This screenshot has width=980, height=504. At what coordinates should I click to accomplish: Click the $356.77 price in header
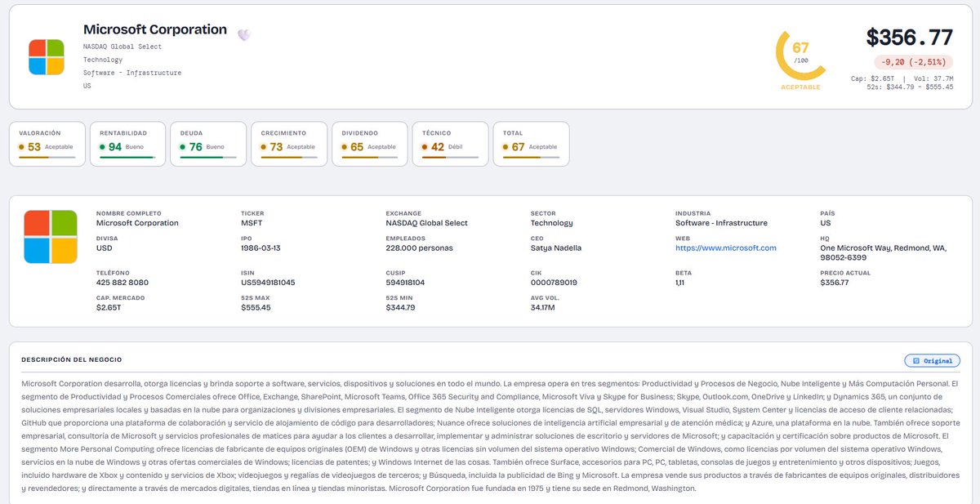(x=910, y=38)
